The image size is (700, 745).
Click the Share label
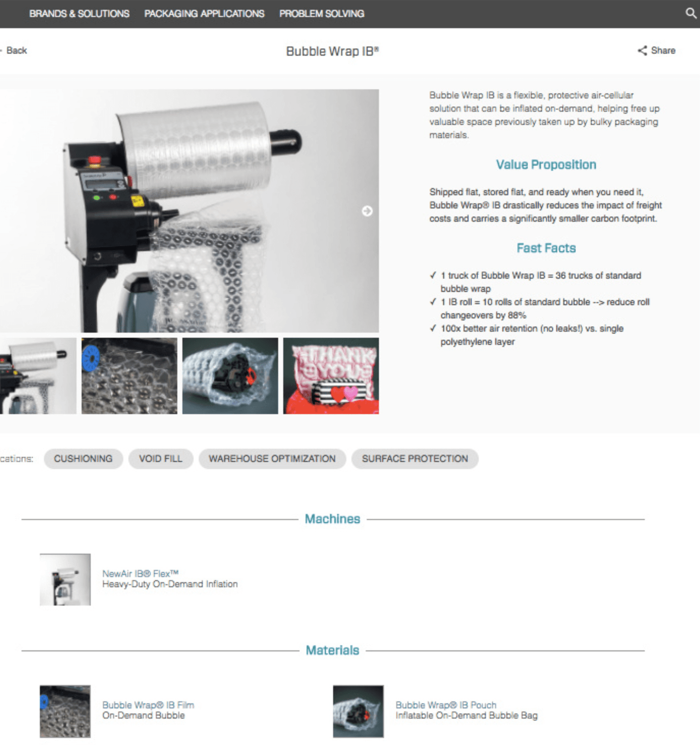(x=663, y=50)
